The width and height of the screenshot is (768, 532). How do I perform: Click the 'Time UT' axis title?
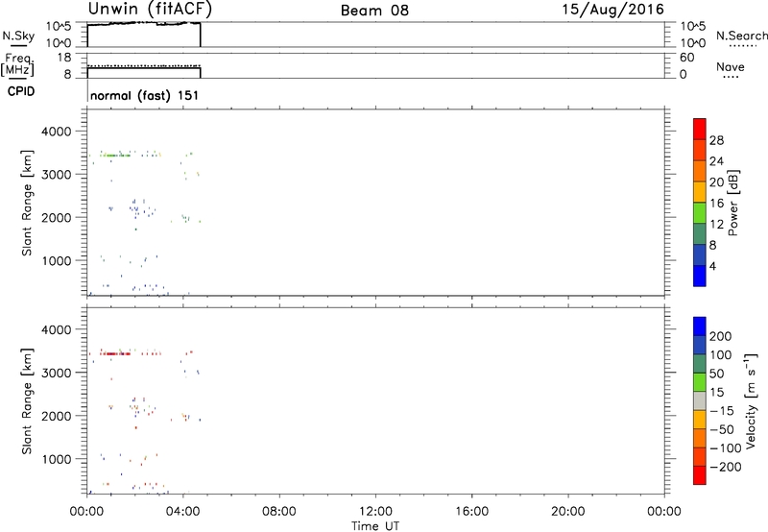(x=375, y=526)
